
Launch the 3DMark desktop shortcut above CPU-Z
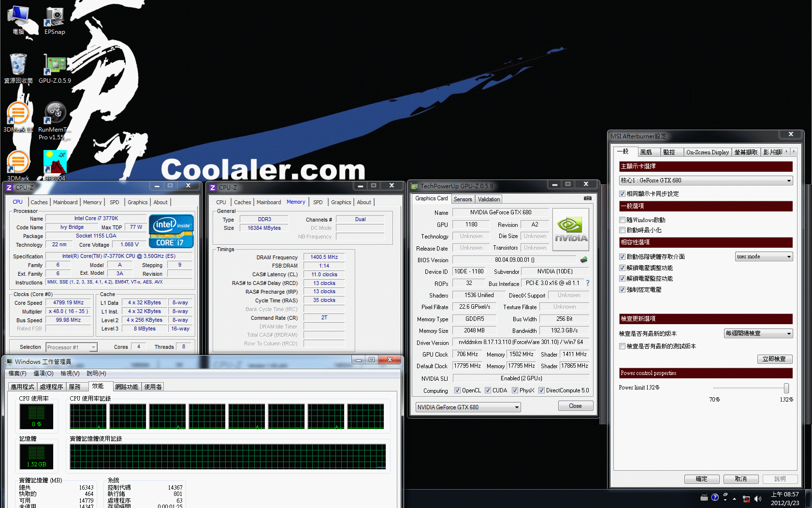coord(18,165)
